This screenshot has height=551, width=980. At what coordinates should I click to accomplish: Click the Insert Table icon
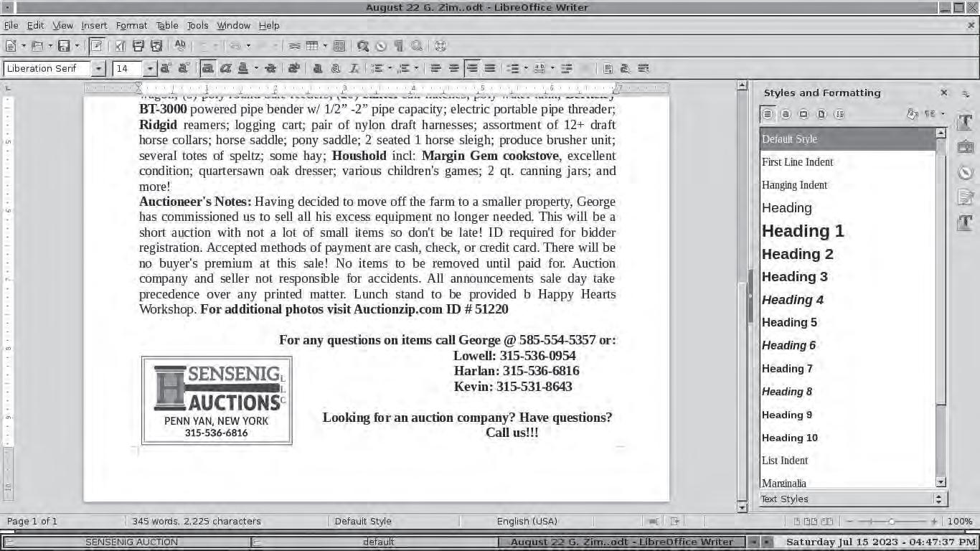(312, 46)
